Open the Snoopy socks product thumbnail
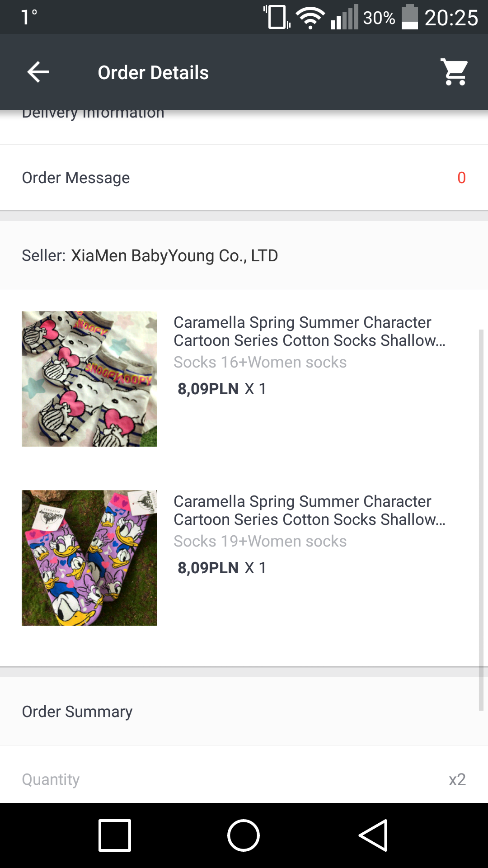Screen dimensions: 488x868 point(89,379)
